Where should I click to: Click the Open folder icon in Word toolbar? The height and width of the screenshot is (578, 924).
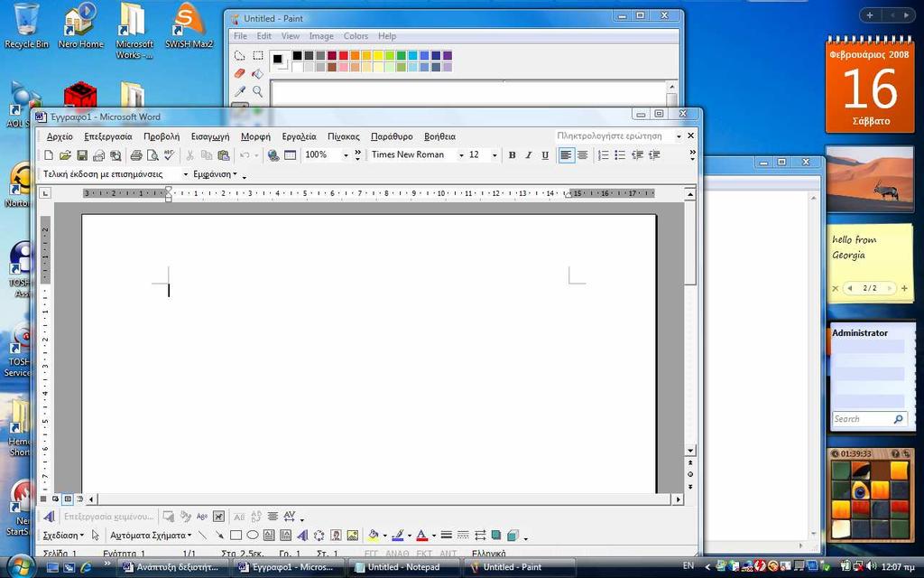(x=65, y=155)
